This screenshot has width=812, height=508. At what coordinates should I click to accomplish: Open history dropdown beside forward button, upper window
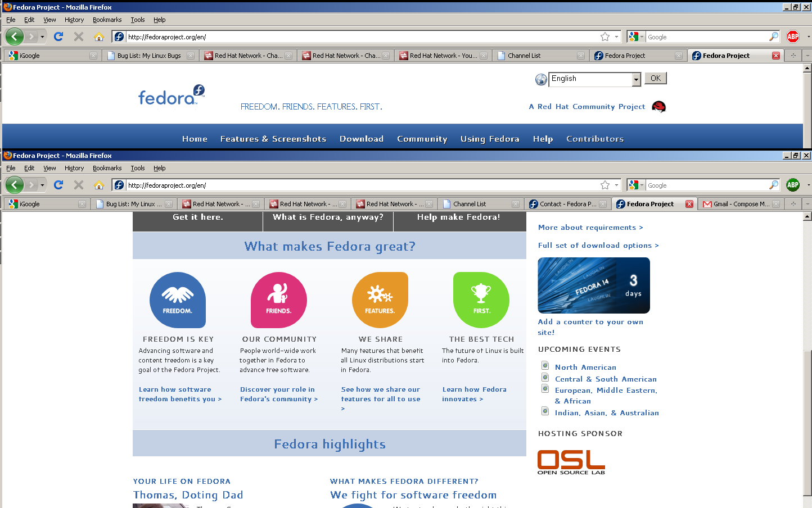pyautogui.click(x=42, y=37)
